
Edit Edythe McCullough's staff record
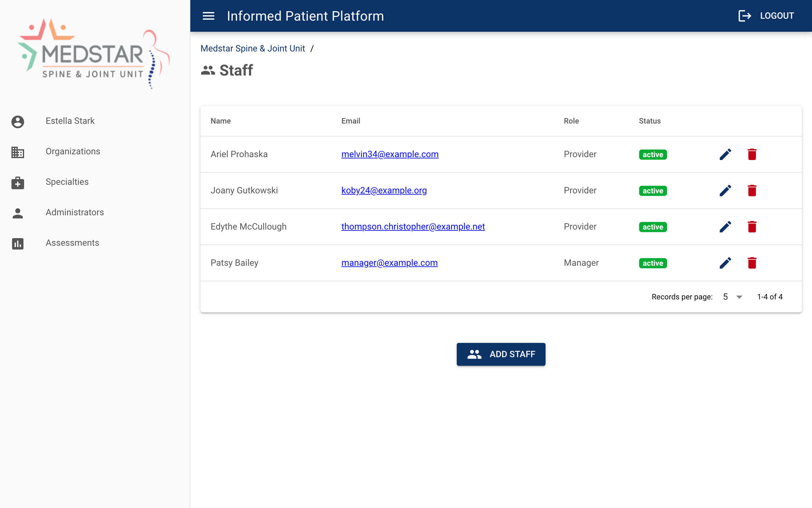725,227
